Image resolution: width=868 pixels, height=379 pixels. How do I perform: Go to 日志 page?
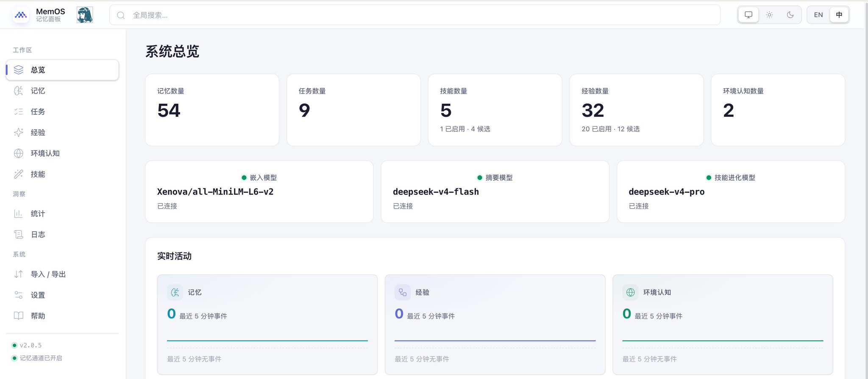62,234
